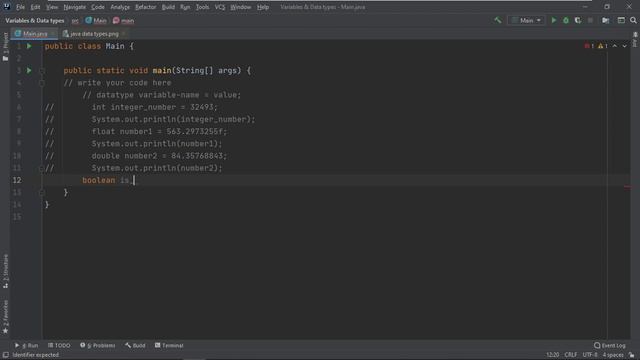Open the Code menu
This screenshot has height=360, width=640.
[x=98, y=7]
